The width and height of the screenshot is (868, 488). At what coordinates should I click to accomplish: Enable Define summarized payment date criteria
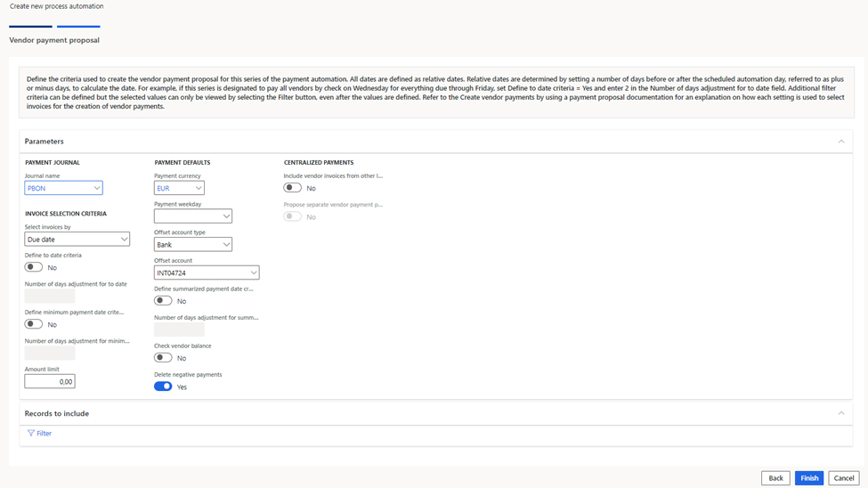163,301
